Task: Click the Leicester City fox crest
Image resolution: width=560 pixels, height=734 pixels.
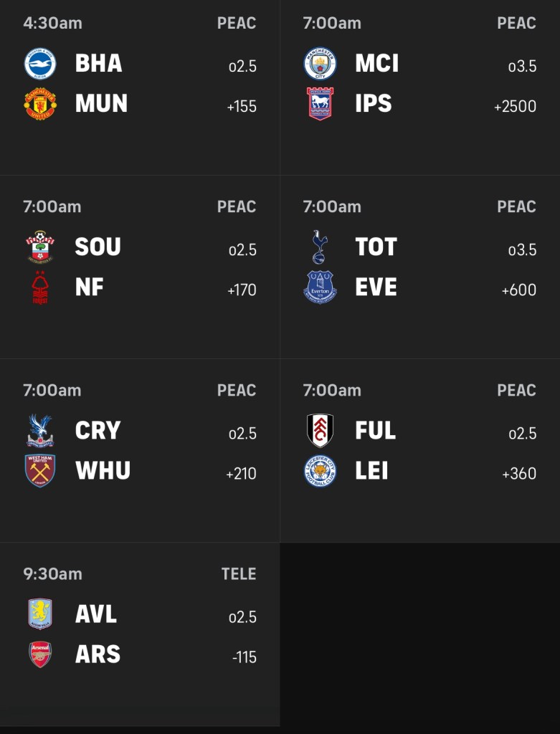Action: tap(320, 471)
